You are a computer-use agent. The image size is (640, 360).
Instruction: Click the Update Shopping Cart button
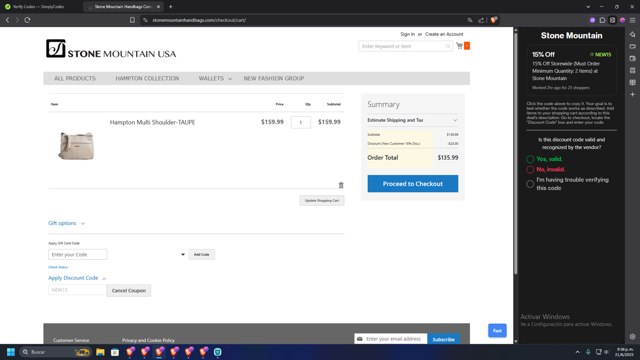click(x=322, y=200)
